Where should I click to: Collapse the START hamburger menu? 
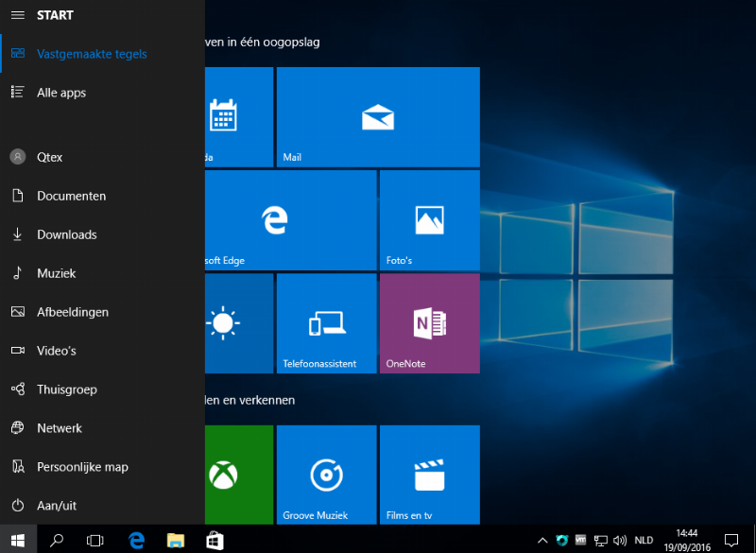(17, 15)
